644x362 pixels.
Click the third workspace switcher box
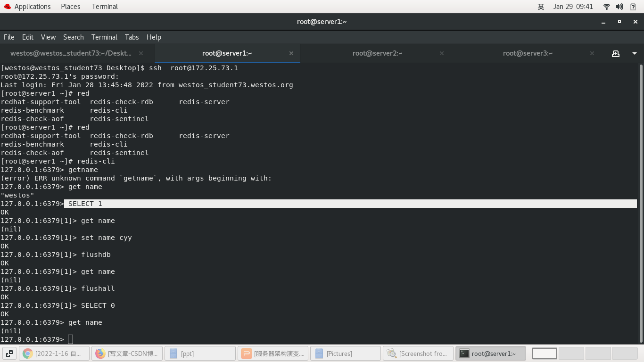(598, 354)
